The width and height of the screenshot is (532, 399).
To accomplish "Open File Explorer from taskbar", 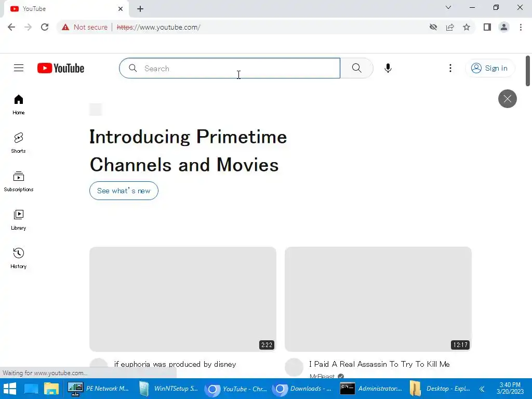I will coord(51,389).
